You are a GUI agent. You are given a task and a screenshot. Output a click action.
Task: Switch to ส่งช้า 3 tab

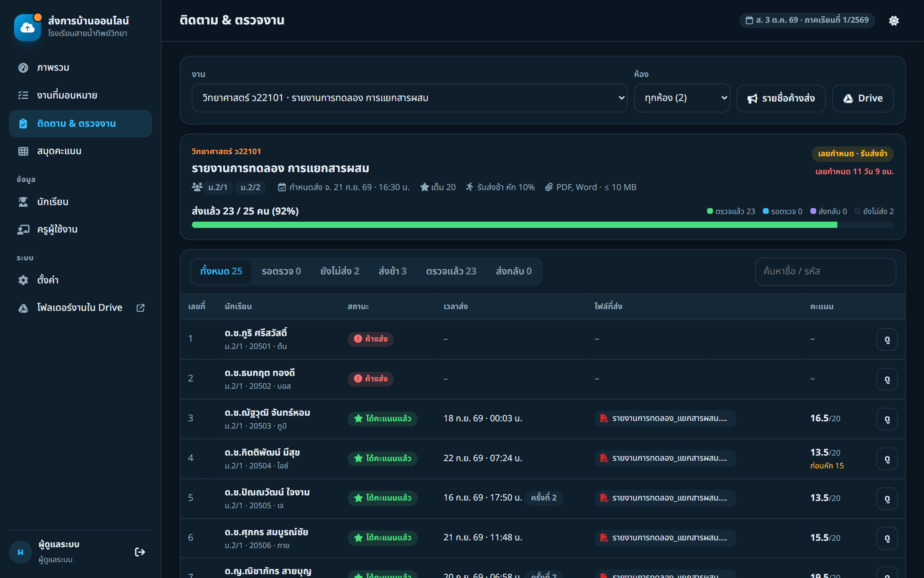[x=392, y=271]
